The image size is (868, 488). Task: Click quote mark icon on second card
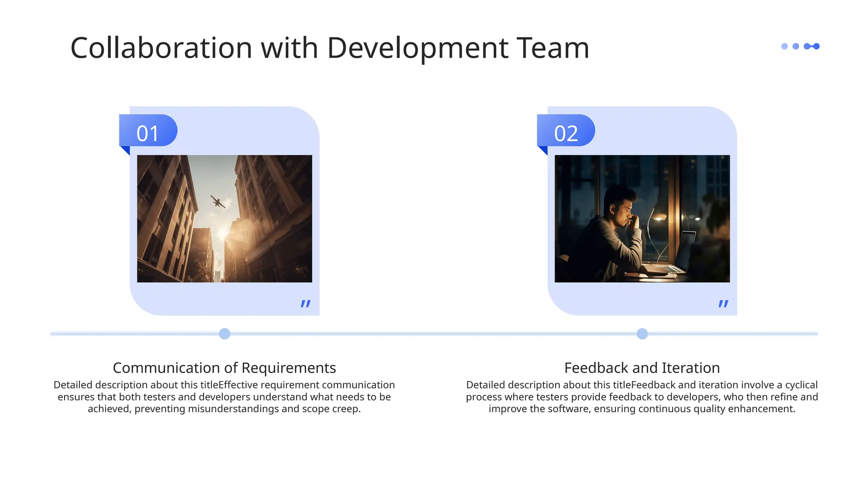click(x=723, y=303)
